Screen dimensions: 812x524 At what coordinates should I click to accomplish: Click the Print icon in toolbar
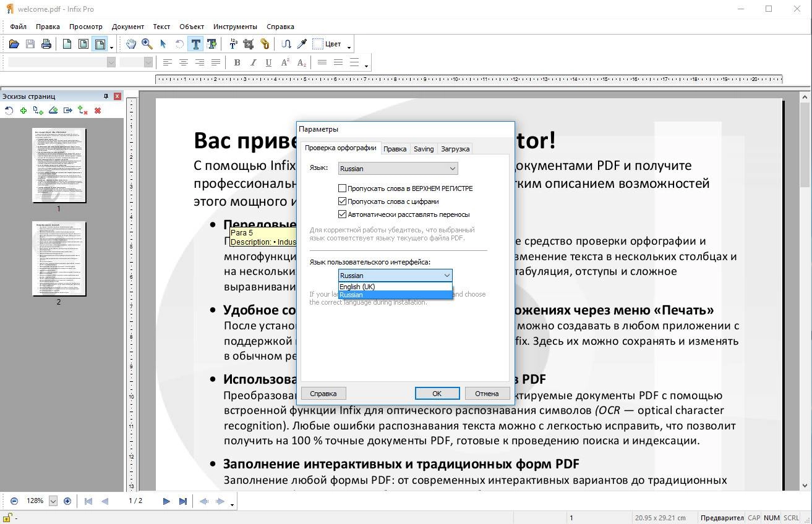[x=46, y=44]
